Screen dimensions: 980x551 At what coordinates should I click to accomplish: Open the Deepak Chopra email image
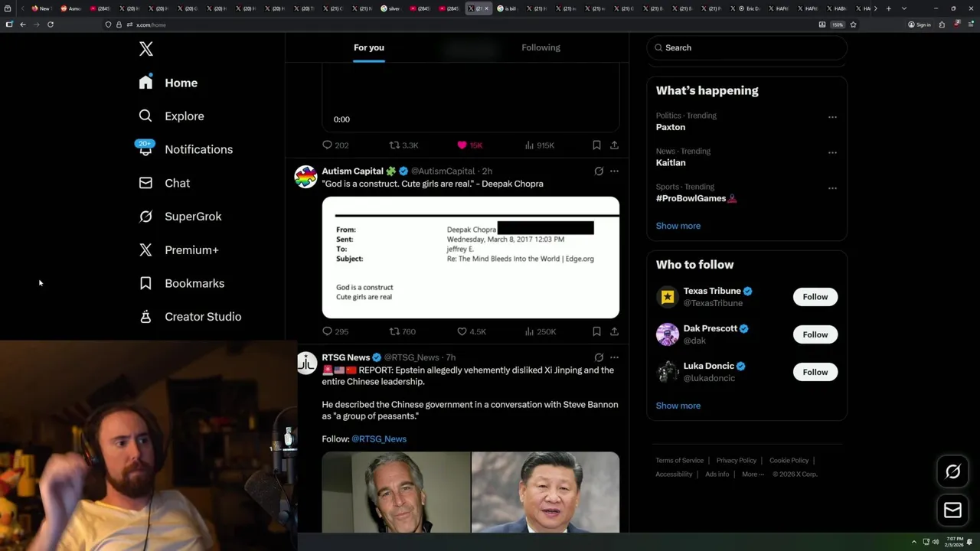(x=471, y=258)
